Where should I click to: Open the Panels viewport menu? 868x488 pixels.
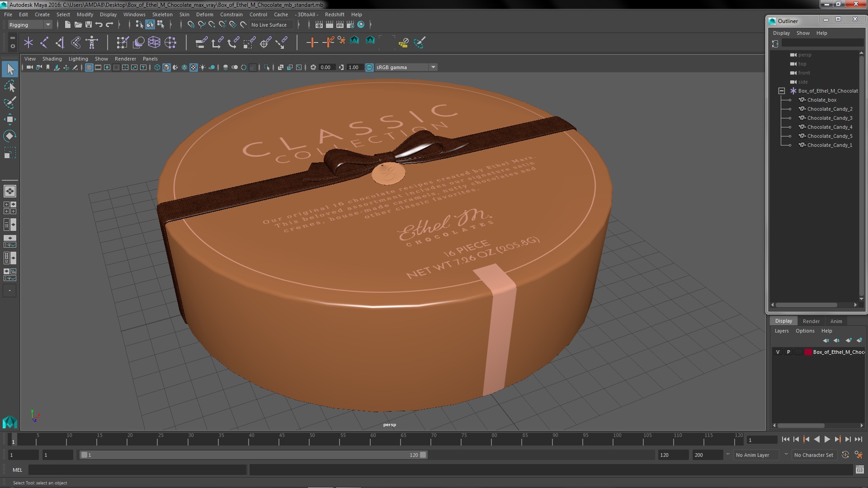tap(150, 59)
